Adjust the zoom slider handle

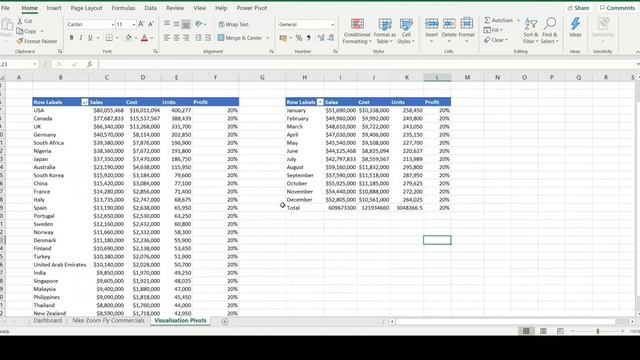598,331
